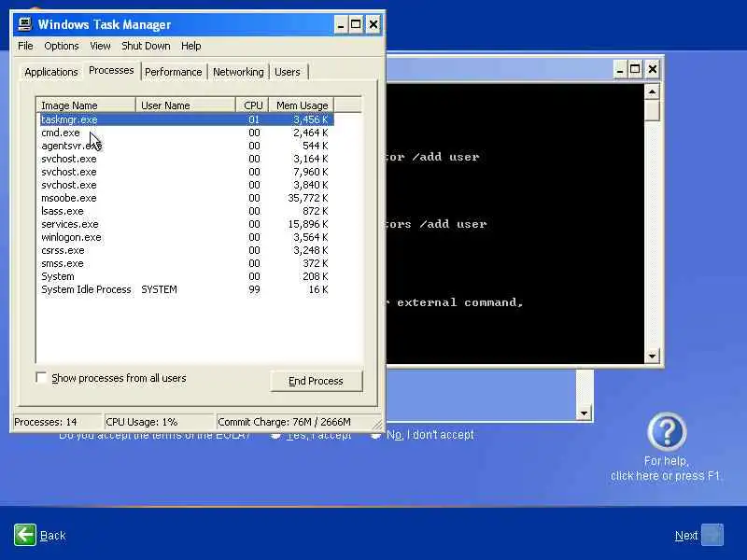The image size is (747, 560).
Task: Click the 'external command,' text in console
Action: pos(459,302)
